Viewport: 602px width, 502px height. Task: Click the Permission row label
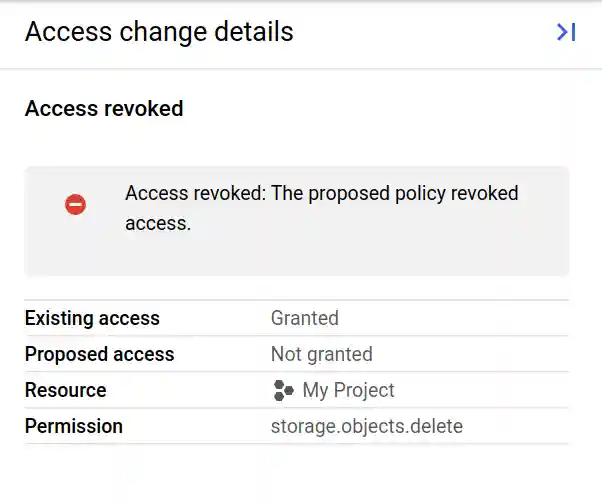point(73,427)
